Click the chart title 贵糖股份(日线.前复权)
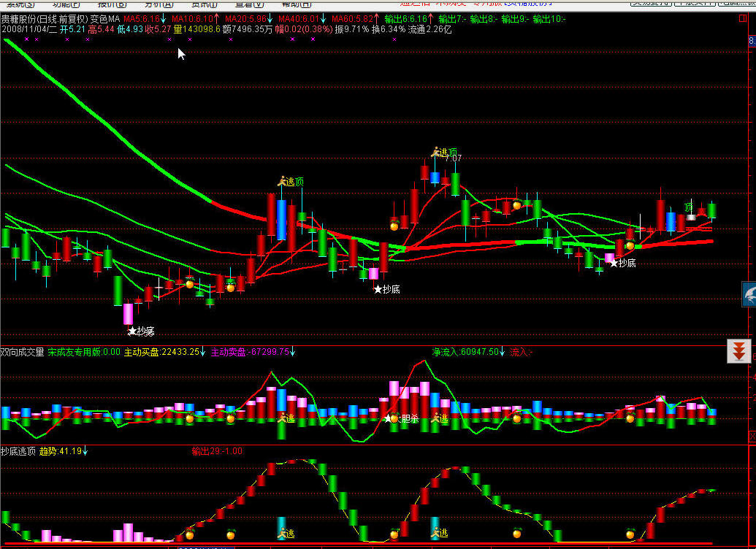The width and height of the screenshot is (756, 549). [45, 19]
